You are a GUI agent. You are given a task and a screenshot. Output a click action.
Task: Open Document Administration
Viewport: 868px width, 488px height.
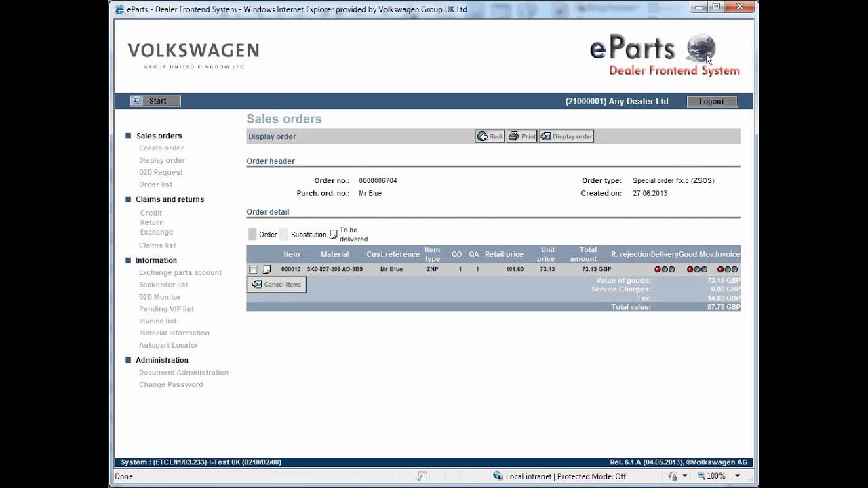click(184, 372)
